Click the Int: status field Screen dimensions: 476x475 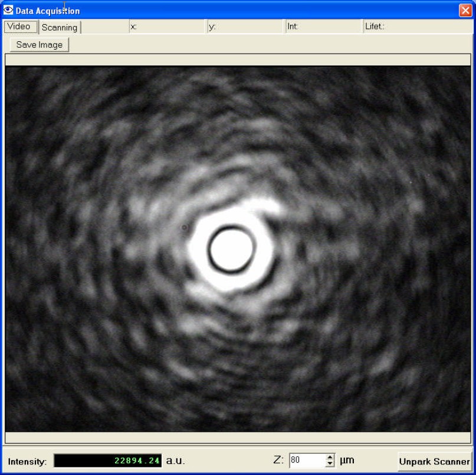324,27
